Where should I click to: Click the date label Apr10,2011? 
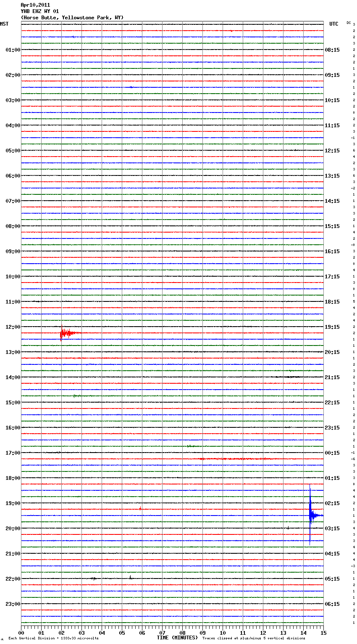pos(35,5)
